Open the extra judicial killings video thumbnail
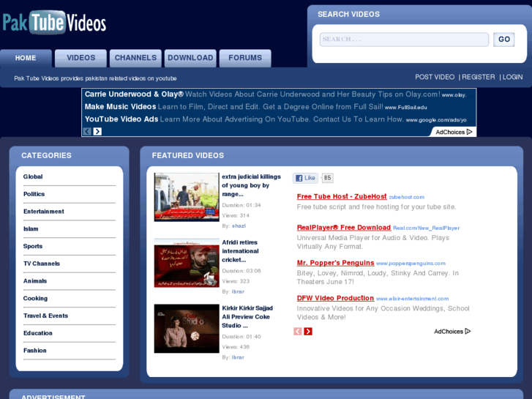 pyautogui.click(x=187, y=197)
